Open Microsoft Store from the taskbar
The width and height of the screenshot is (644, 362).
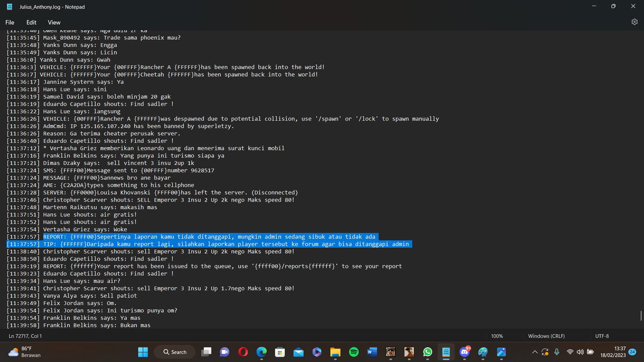pos(280,352)
